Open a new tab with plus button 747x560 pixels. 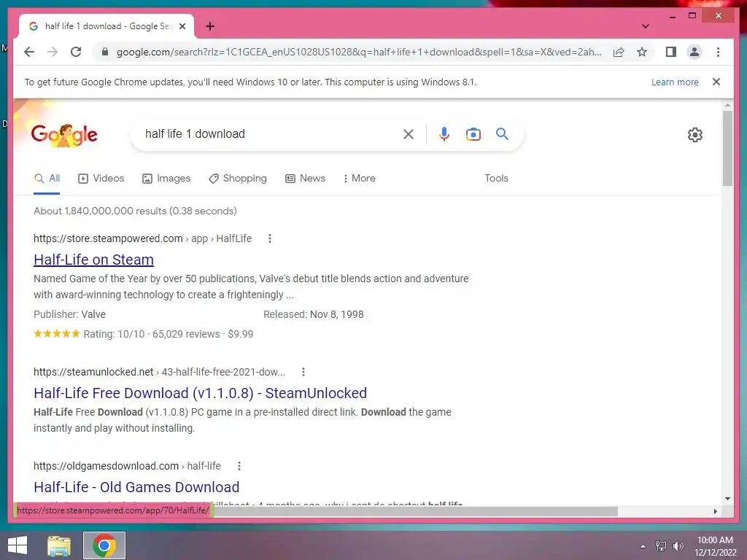(210, 26)
